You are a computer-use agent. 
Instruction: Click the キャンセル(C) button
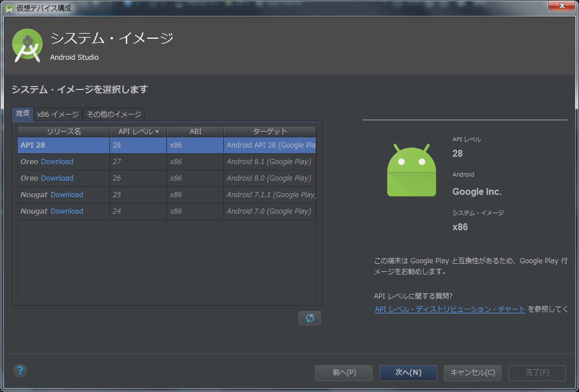click(x=472, y=373)
